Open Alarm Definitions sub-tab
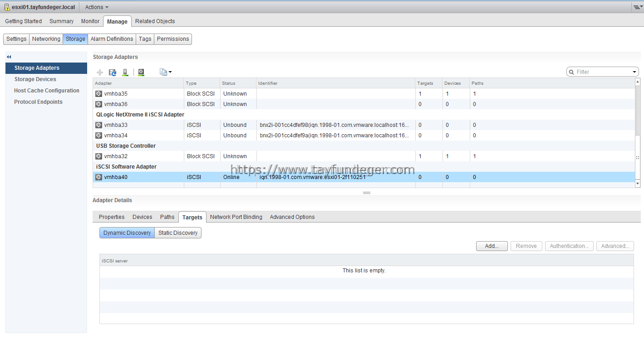 pos(112,39)
